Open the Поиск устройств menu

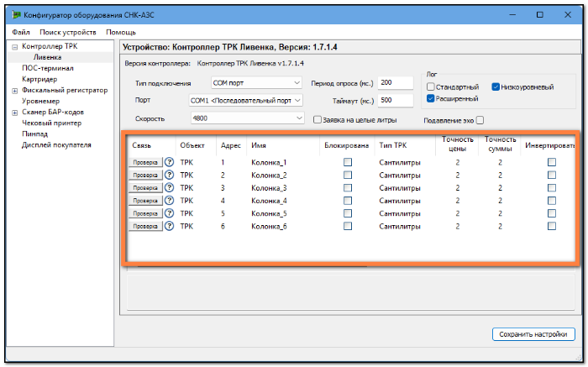pyautogui.click(x=68, y=32)
